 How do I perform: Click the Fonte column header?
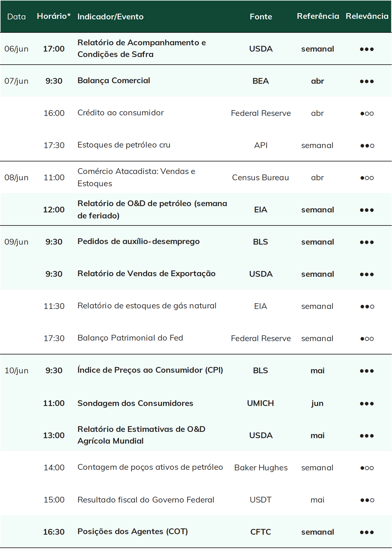[261, 17]
